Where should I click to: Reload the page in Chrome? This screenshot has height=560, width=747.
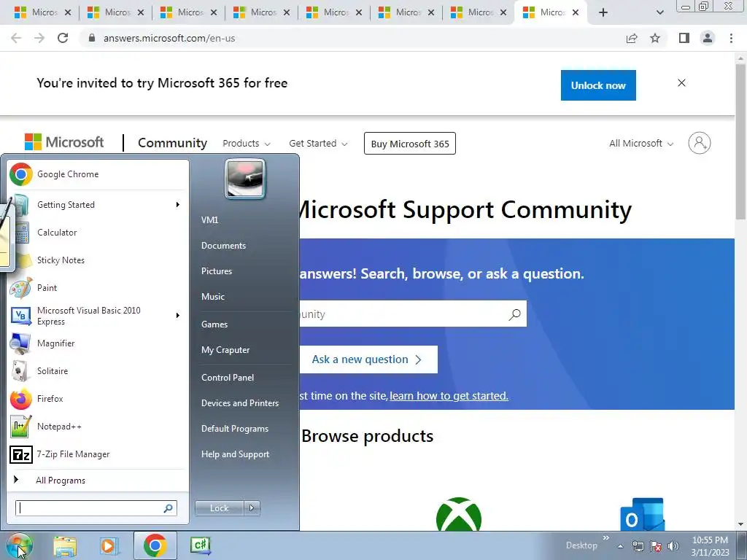pyautogui.click(x=63, y=38)
